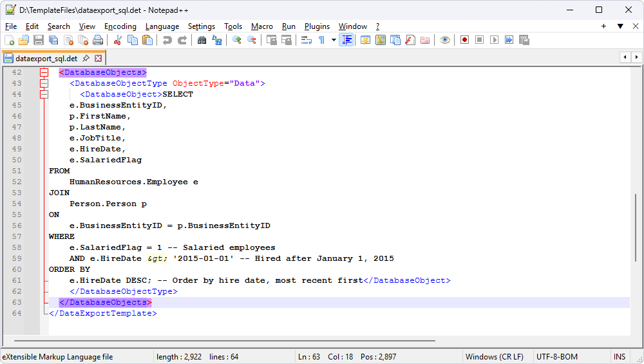Save the current recorded macro icon

524,40
